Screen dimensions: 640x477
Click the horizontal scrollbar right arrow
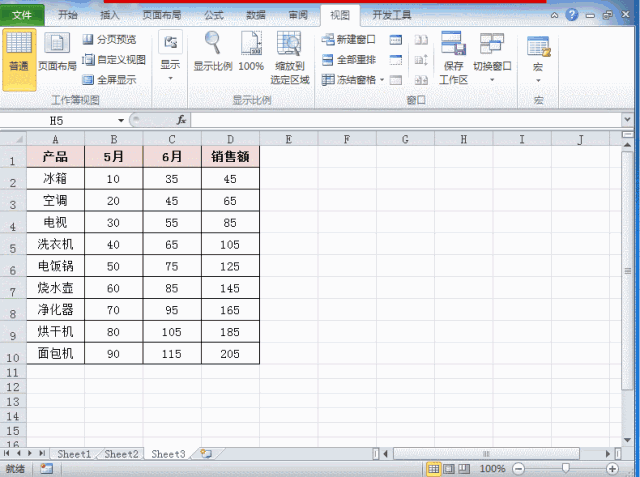[x=608, y=454]
